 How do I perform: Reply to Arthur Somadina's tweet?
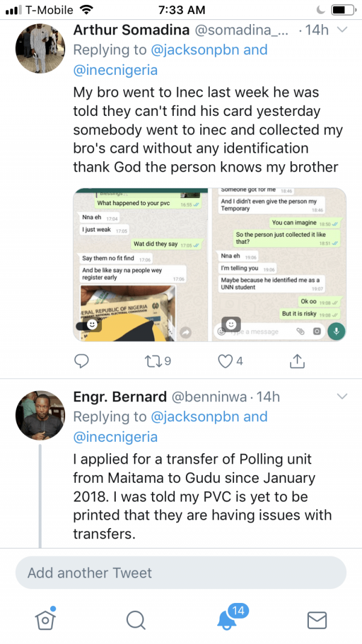(x=81, y=361)
